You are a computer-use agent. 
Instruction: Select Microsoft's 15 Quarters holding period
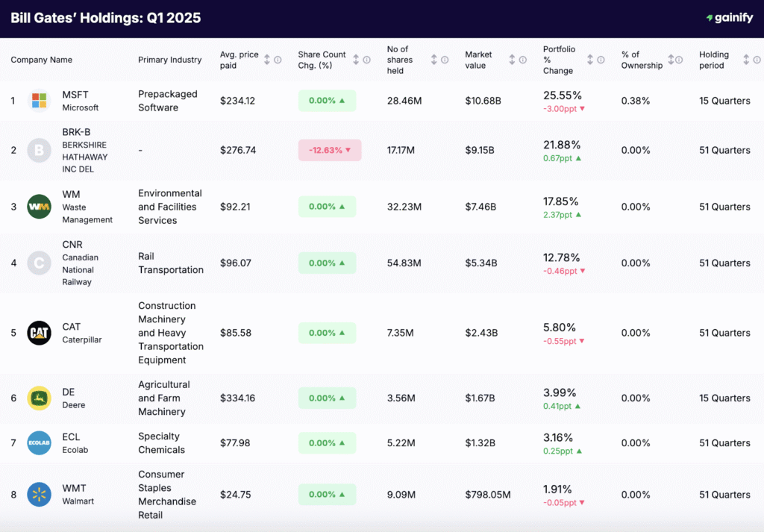point(724,101)
